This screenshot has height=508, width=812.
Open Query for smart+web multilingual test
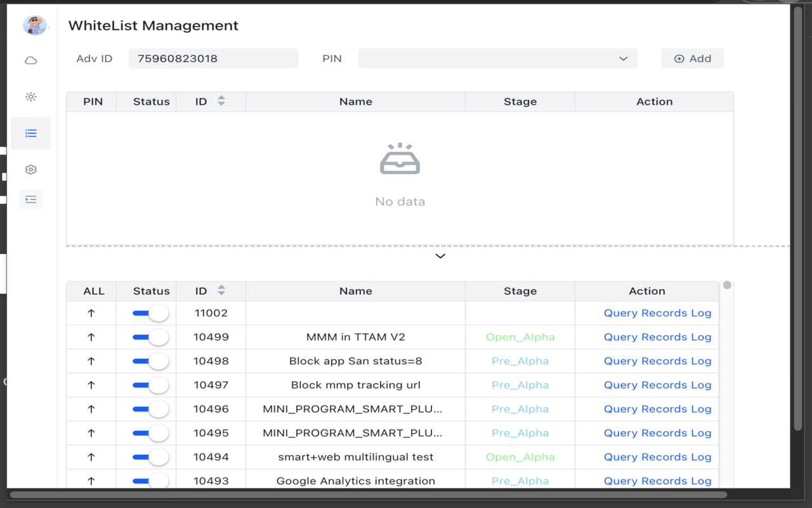(620, 457)
